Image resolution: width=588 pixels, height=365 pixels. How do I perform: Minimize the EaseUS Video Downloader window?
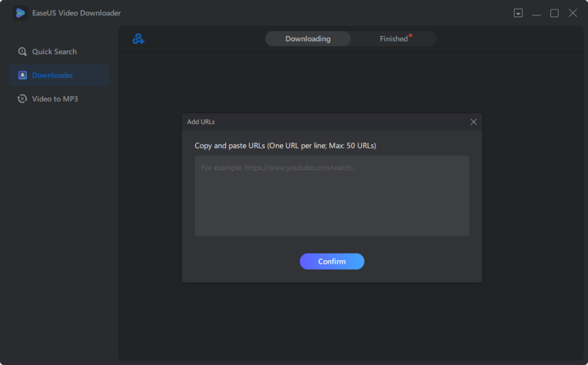pyautogui.click(x=536, y=13)
